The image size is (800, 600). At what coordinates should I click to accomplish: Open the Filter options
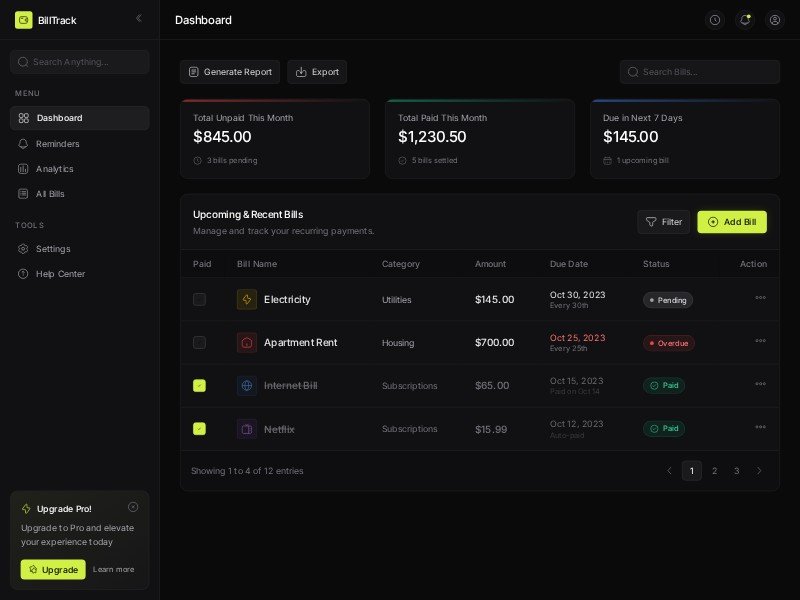(x=664, y=222)
